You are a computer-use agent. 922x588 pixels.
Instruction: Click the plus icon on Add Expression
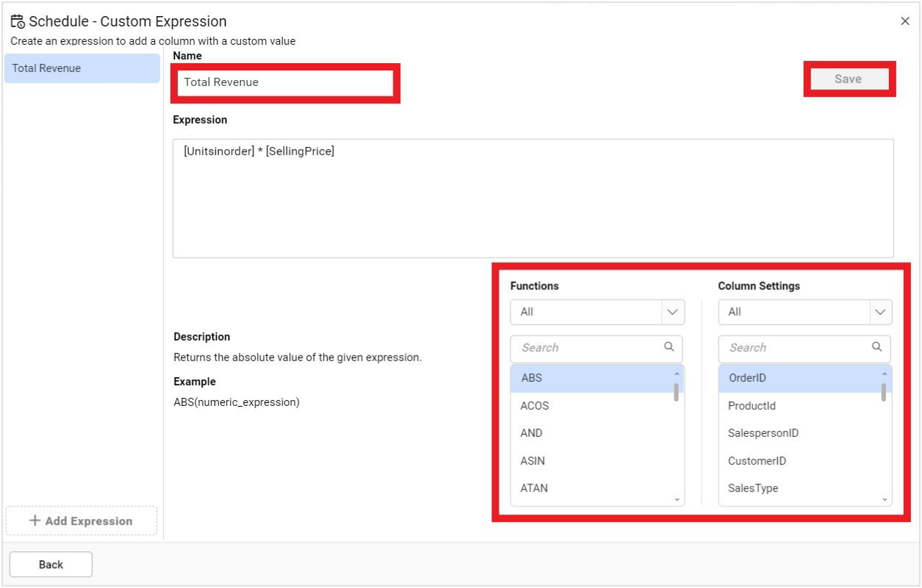pyautogui.click(x=35, y=521)
